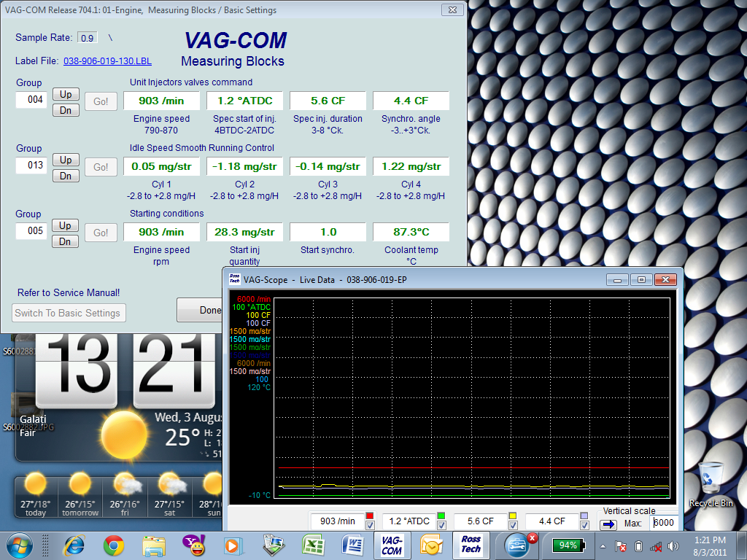The height and width of the screenshot is (560, 747).
Task: Switch to the VAG-COM taskbar window
Action: (392, 545)
